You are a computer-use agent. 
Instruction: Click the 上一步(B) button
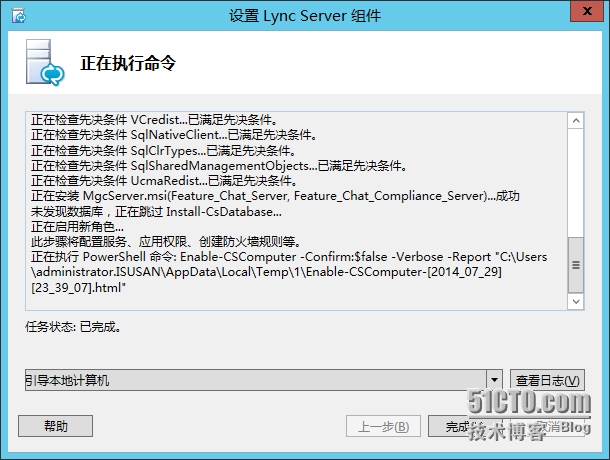(383, 426)
